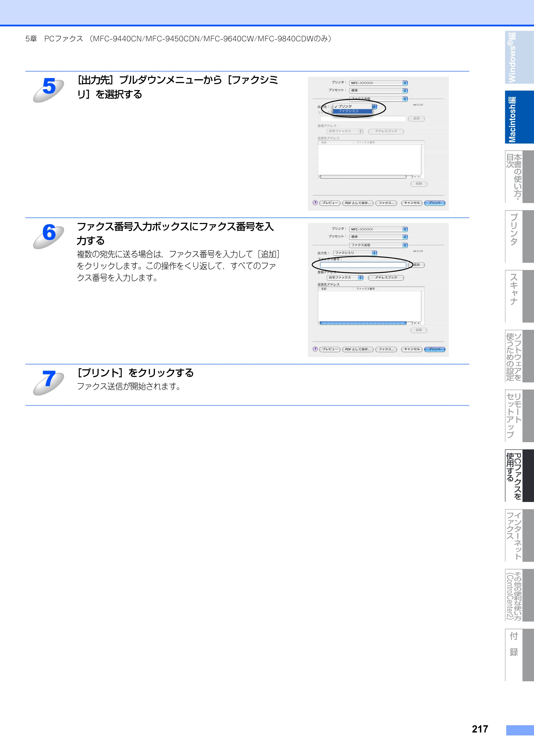Click the プリント button in step 5 dialog
Screen dimensions: 534x756
(435, 203)
